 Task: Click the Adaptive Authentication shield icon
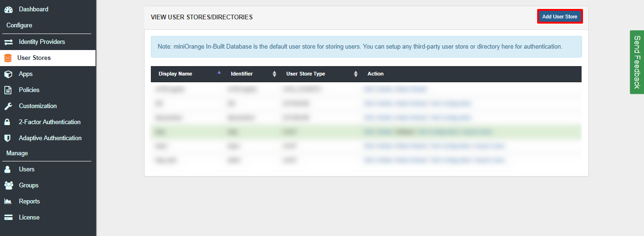click(8, 138)
